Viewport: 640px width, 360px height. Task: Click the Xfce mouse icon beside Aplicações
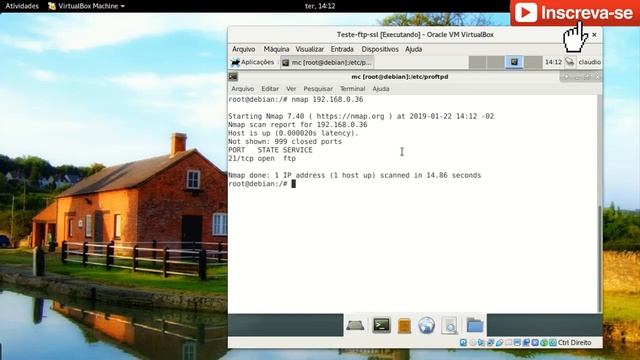click(235, 62)
